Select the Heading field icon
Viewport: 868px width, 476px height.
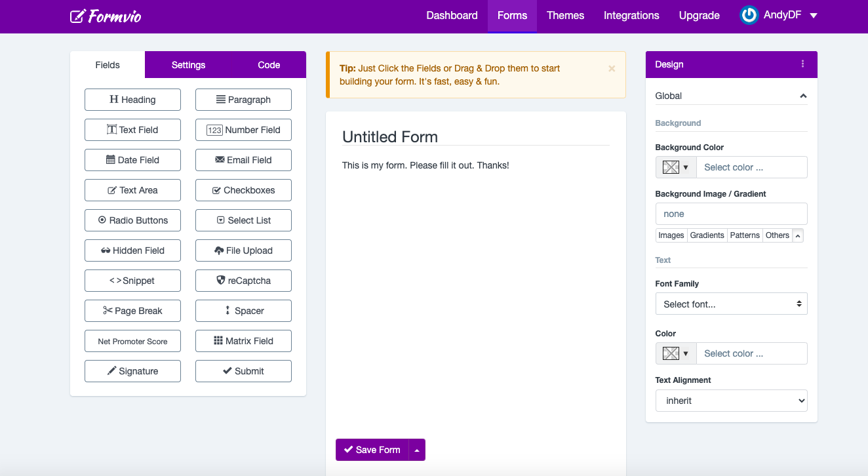pyautogui.click(x=113, y=100)
